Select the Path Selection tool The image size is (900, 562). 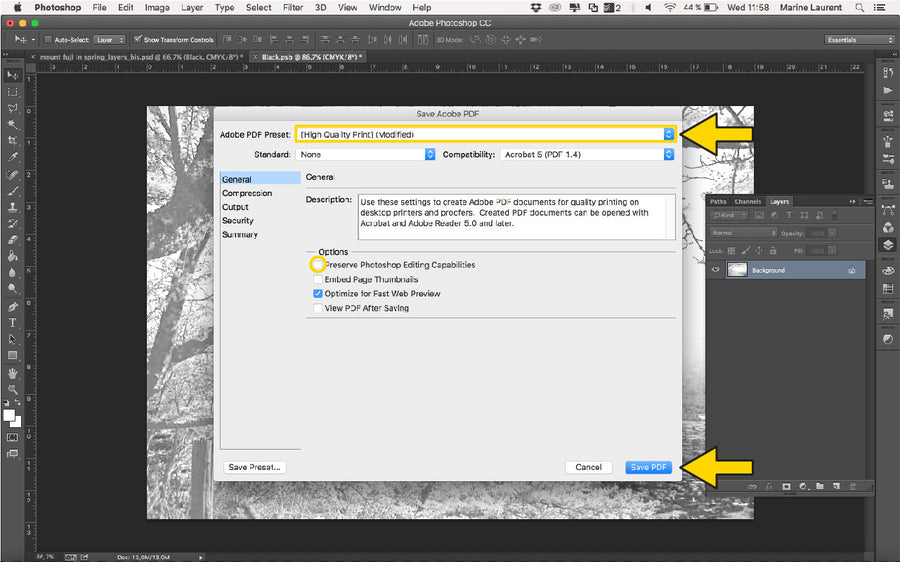pos(12,339)
